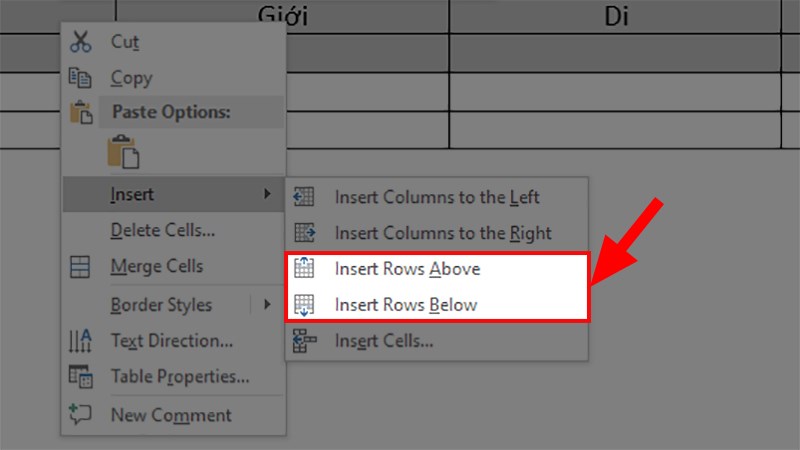Viewport: 800px width, 450px height.
Task: Click the Insert Rows Above icon
Action: pos(305,269)
